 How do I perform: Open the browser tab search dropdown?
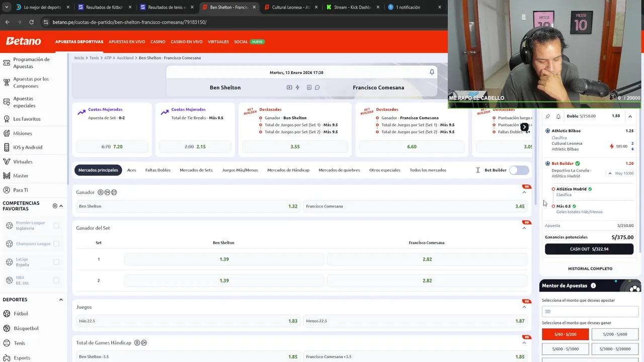click(x=6, y=7)
